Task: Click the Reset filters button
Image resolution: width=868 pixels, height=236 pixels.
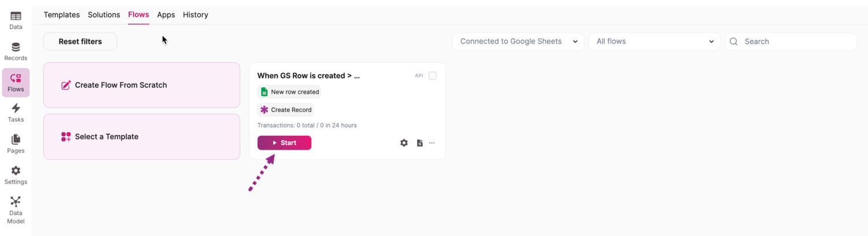Action: (80, 42)
